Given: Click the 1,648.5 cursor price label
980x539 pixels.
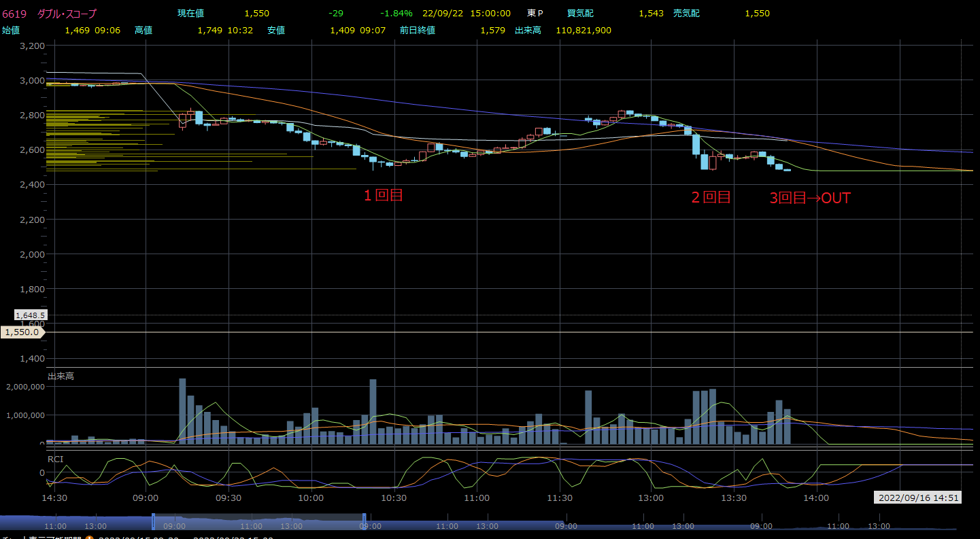Looking at the screenshot, I should point(30,315).
